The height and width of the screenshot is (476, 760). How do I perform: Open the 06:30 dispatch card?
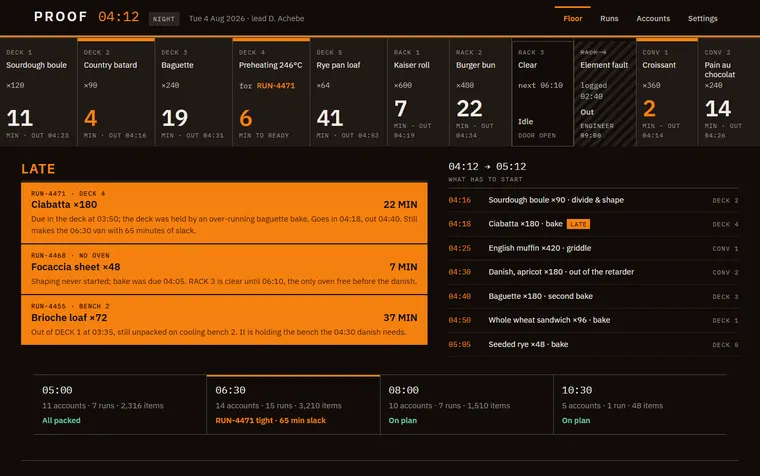(293, 404)
